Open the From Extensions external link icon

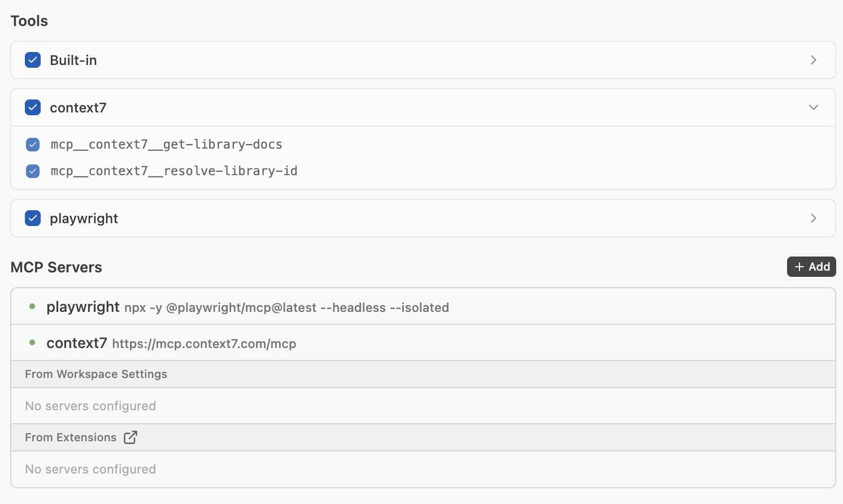tap(131, 437)
